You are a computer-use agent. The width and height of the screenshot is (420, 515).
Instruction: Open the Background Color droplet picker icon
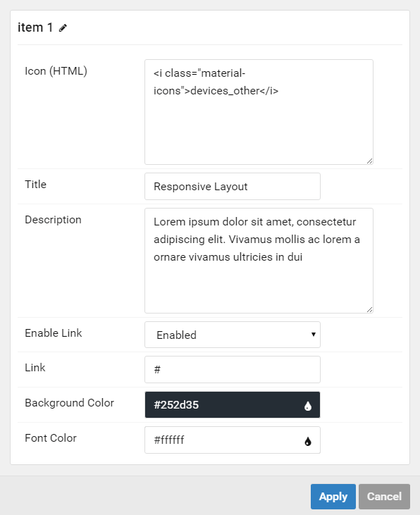[308, 406]
